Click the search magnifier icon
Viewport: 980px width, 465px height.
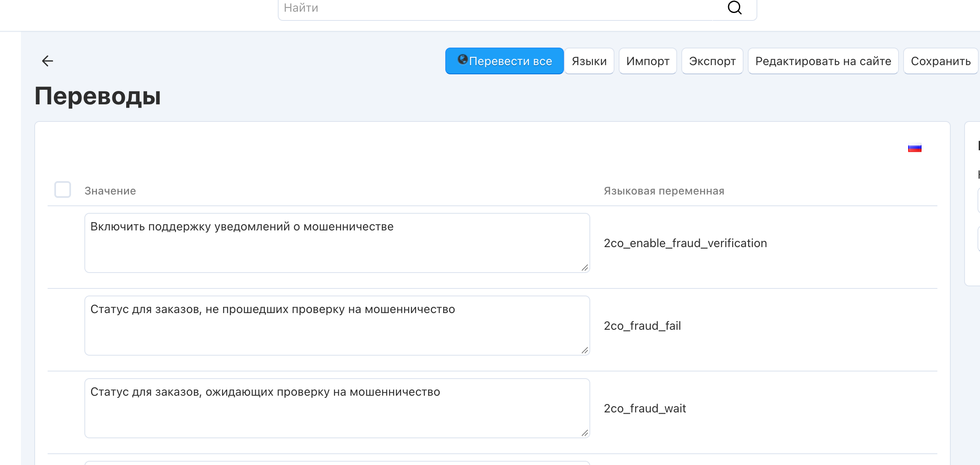click(734, 8)
